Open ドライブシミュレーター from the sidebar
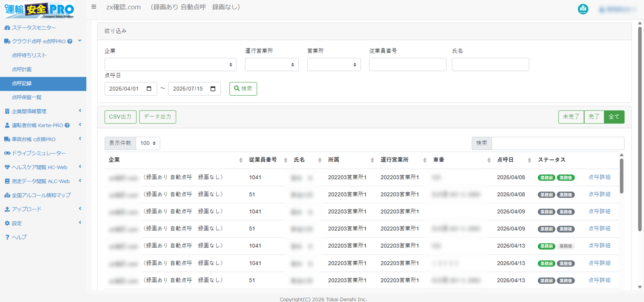The height and width of the screenshot is (302, 644). click(39, 153)
